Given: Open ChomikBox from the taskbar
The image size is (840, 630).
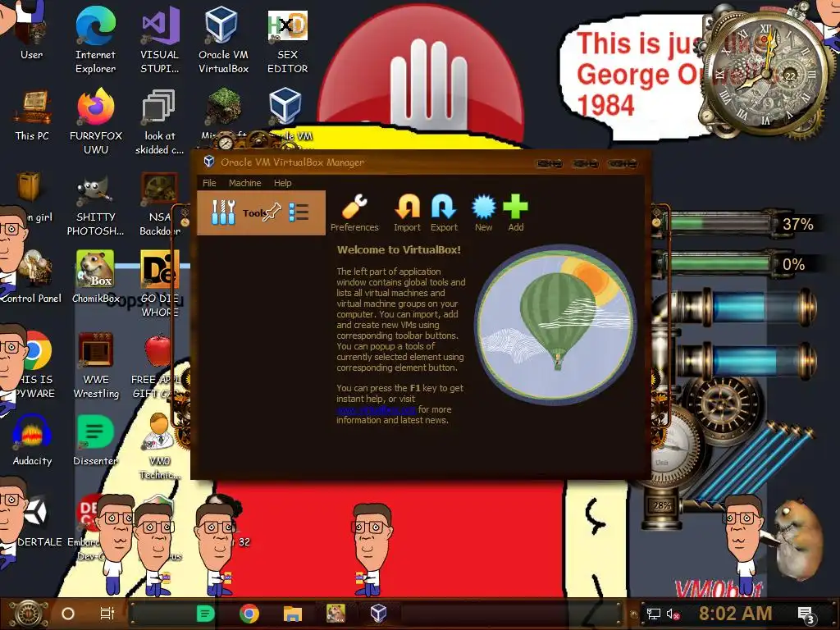Looking at the screenshot, I should tap(336, 613).
